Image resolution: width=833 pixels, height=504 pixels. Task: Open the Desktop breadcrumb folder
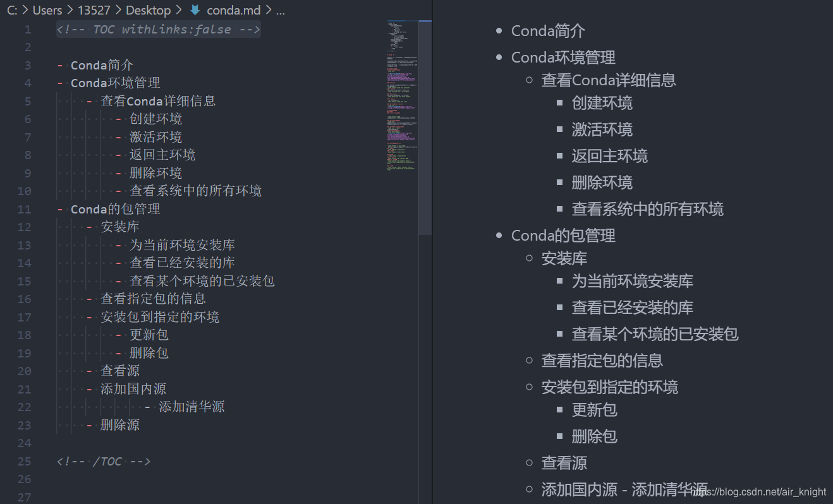tap(148, 10)
